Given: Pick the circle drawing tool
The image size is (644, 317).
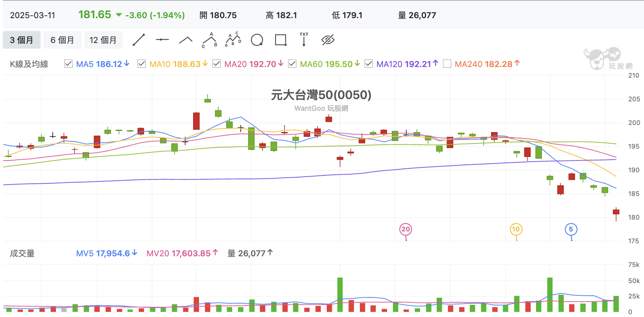Looking at the screenshot, I should (257, 40).
